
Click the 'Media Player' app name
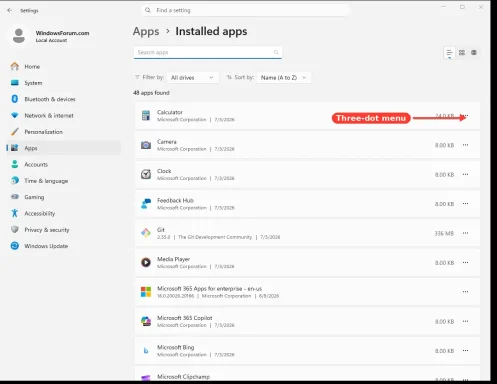[173, 259]
